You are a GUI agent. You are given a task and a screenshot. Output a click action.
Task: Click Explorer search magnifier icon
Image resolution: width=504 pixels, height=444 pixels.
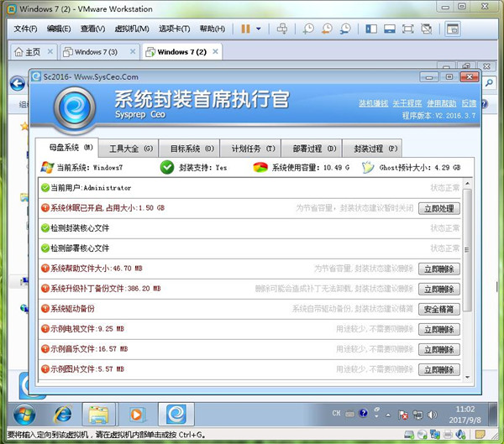pos(489,83)
